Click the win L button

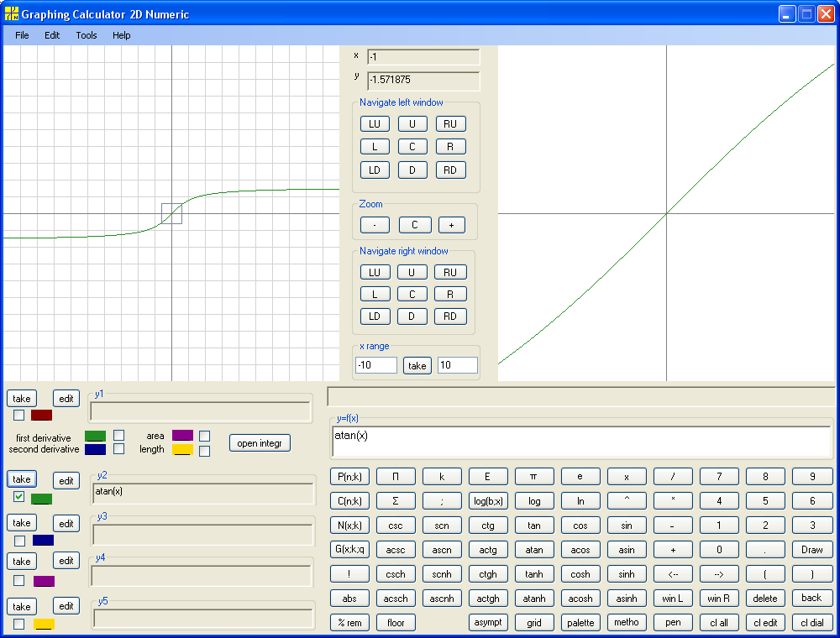coord(673,599)
